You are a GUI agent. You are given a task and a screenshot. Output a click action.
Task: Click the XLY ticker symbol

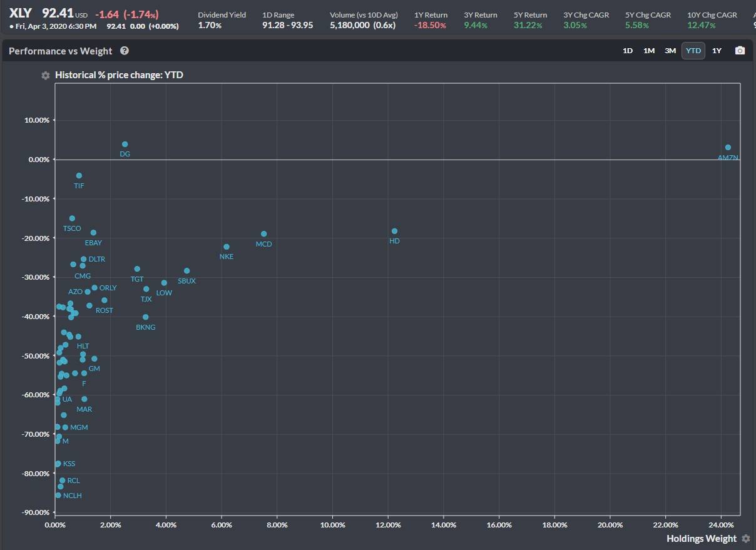21,13
